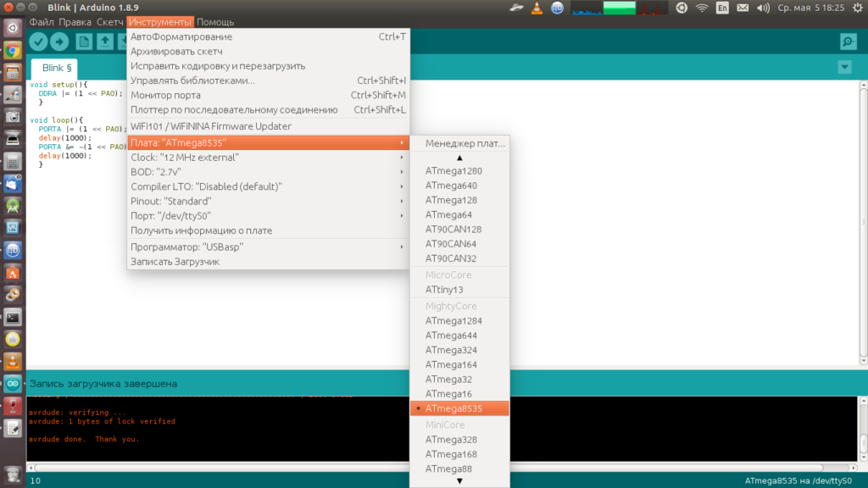This screenshot has height=488, width=868.
Task: Click the Verify sketch checkmark button
Action: coord(38,42)
